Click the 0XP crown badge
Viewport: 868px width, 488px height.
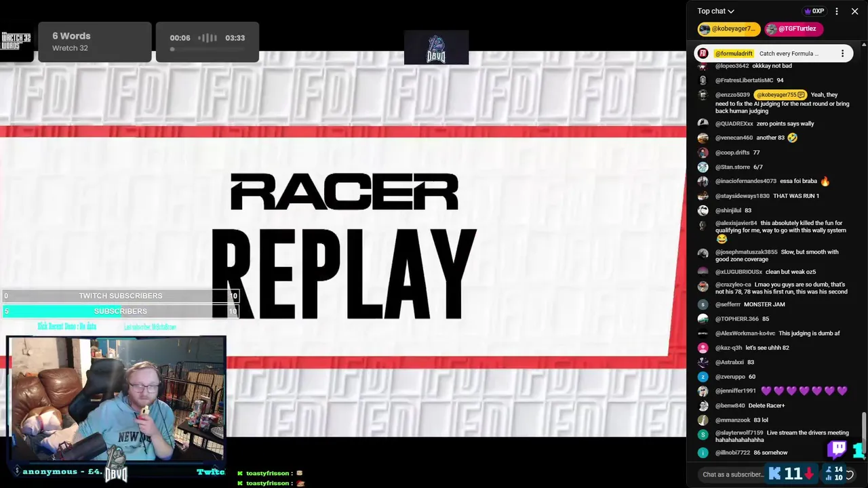(x=814, y=11)
